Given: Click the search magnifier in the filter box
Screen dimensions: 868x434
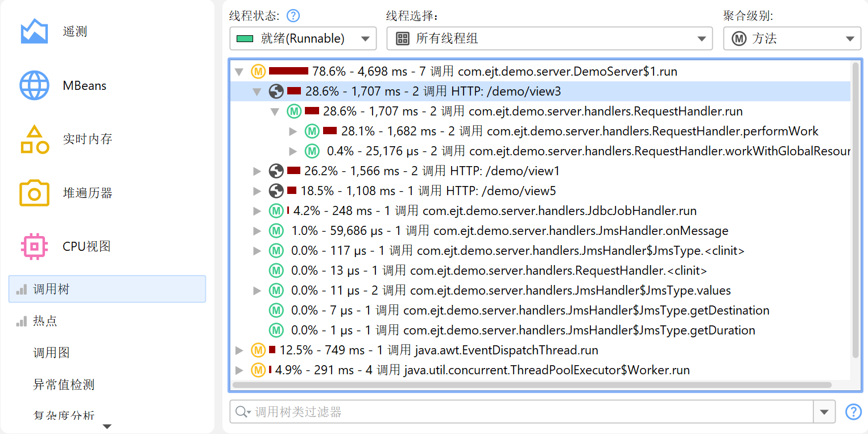Looking at the screenshot, I should [243, 412].
